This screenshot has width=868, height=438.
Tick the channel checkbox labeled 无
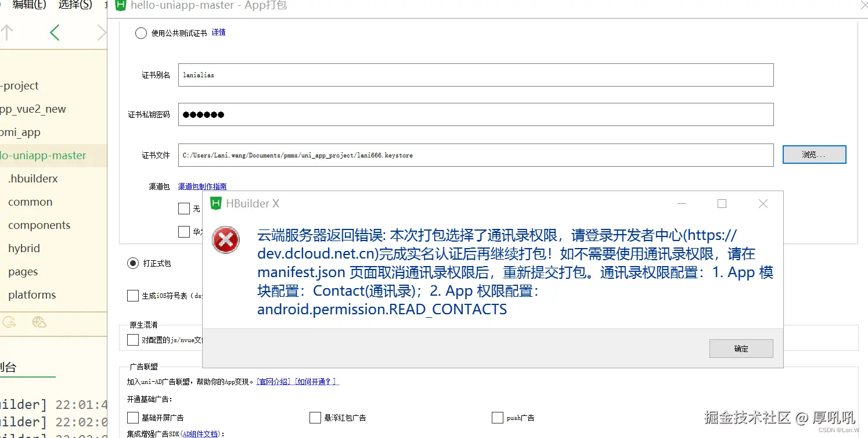coord(184,209)
